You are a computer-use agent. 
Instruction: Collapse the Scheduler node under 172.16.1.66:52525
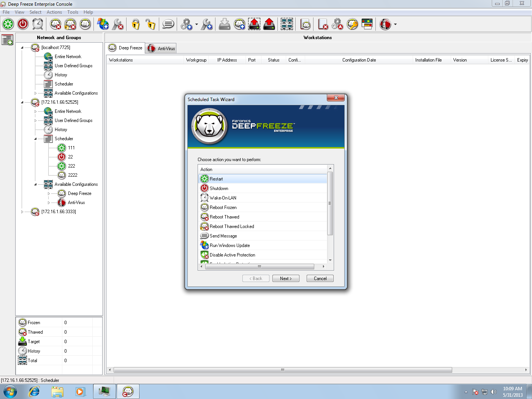(x=35, y=139)
